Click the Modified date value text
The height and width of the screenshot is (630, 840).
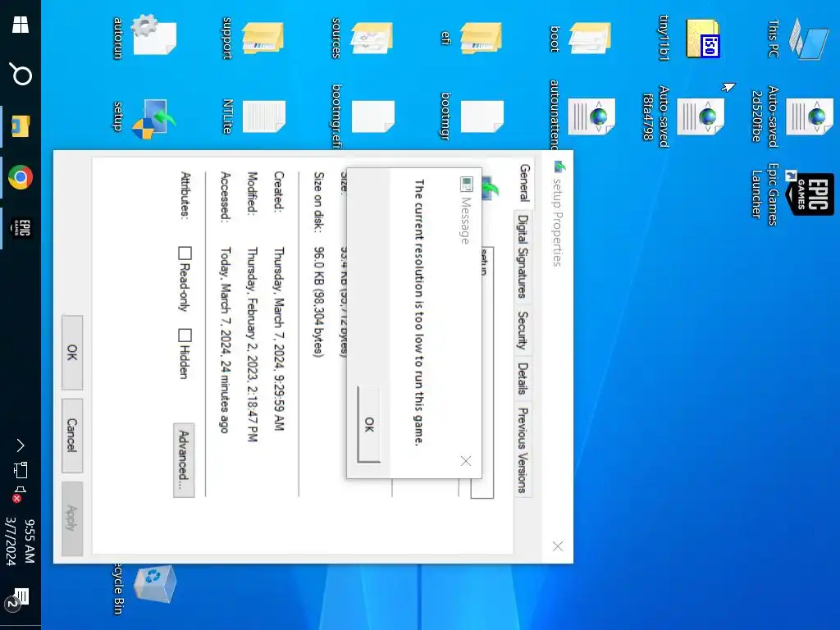coord(252,344)
